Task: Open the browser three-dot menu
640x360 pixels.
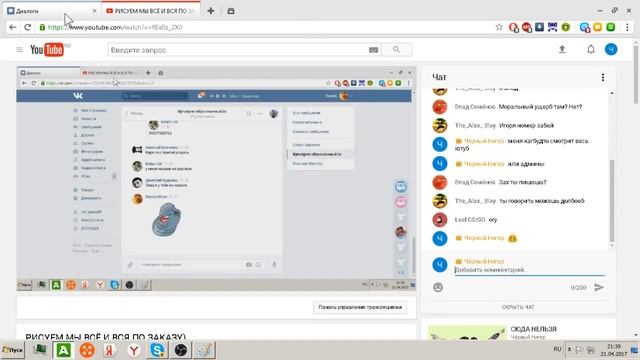Action: (627, 27)
